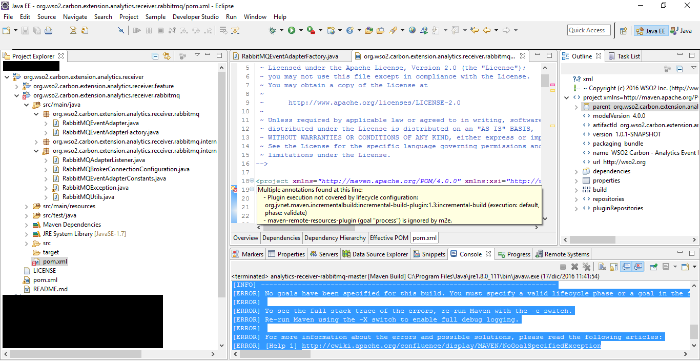Open the NoGoalSpecifiedException help link
Screen dimensions: 700x361
(x=451, y=346)
